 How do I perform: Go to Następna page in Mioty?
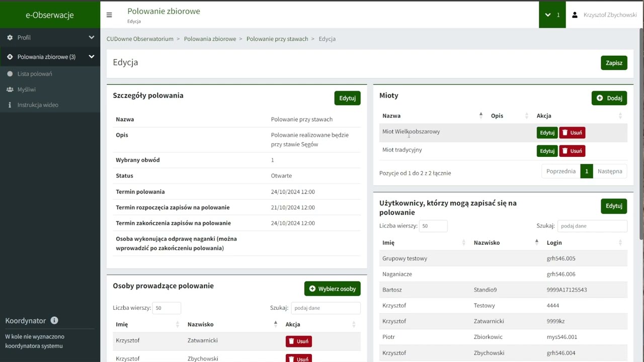pyautogui.click(x=610, y=171)
